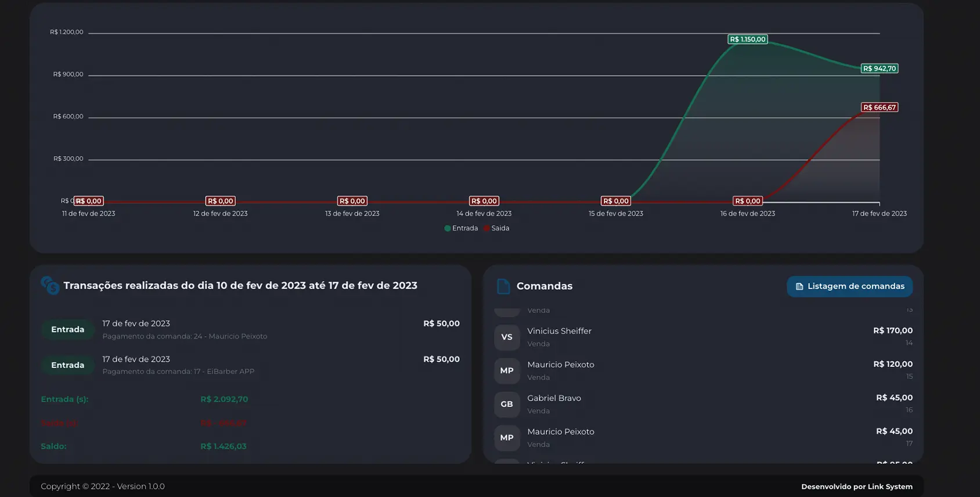Select the VS avatar for Vinicius Sheiffer
The image size is (980, 497).
tap(507, 337)
